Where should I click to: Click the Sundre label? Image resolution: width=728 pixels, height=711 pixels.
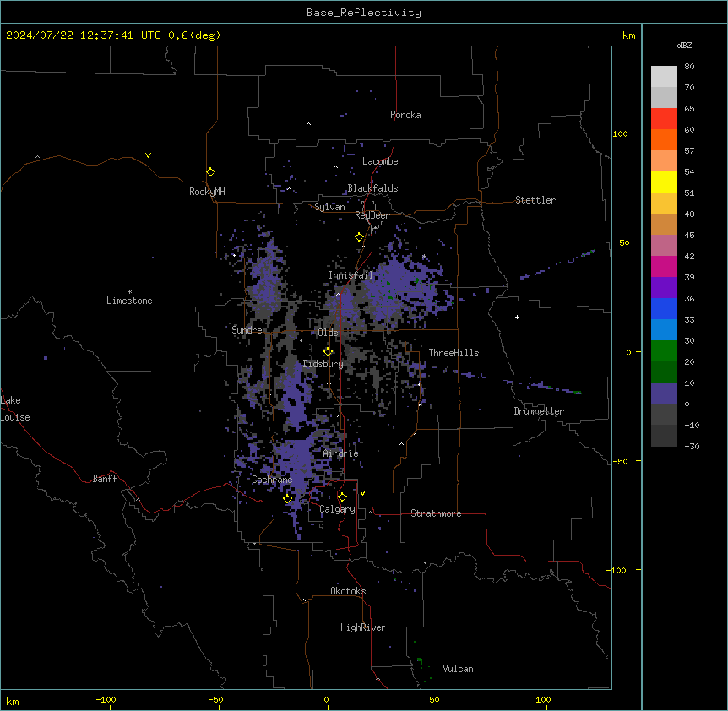(247, 330)
